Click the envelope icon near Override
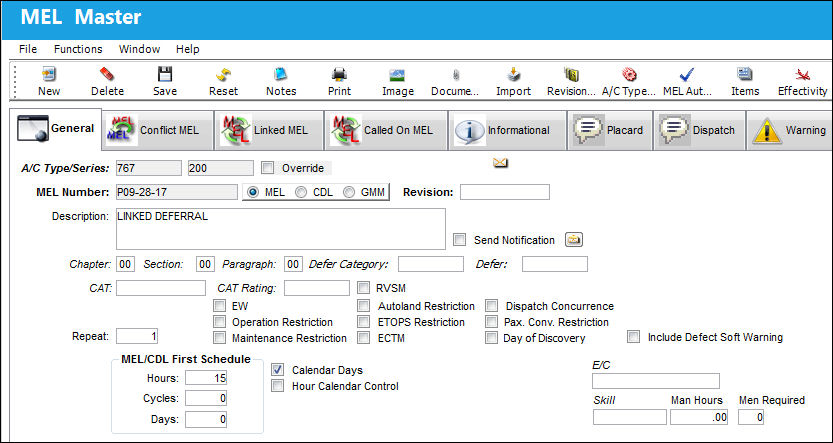833x443 pixels. click(x=500, y=163)
